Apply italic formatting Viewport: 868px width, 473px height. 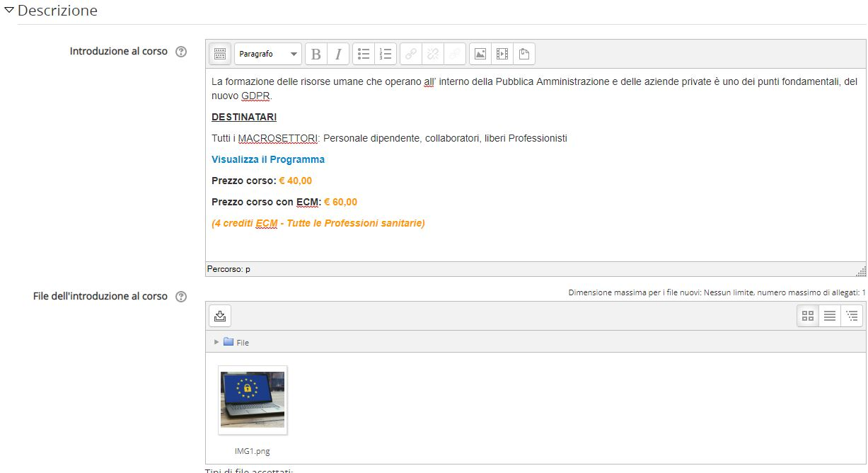coord(337,54)
